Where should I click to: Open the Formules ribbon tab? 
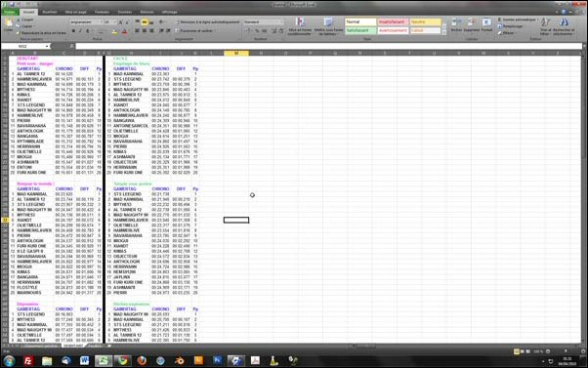(102, 12)
